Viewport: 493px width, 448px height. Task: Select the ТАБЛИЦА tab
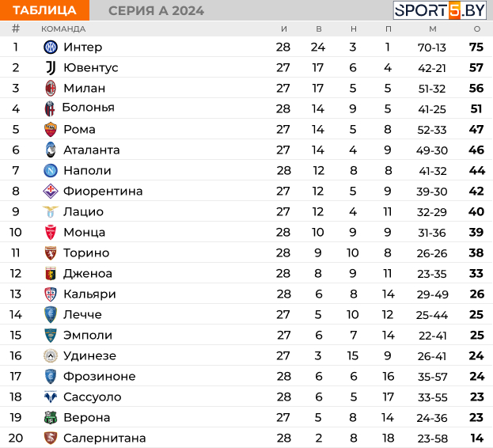pos(44,10)
